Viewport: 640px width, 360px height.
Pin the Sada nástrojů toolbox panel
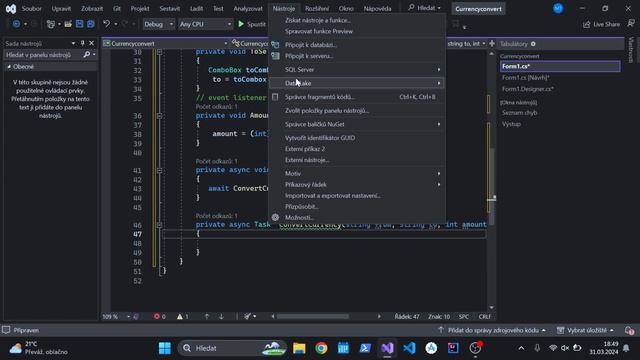(x=82, y=43)
